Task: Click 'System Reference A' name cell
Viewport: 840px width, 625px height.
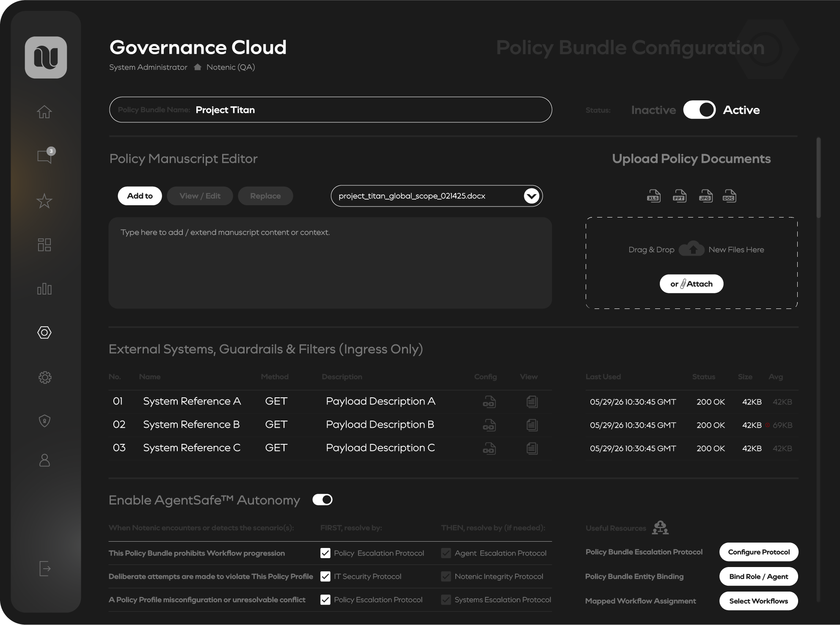Action: (x=192, y=401)
